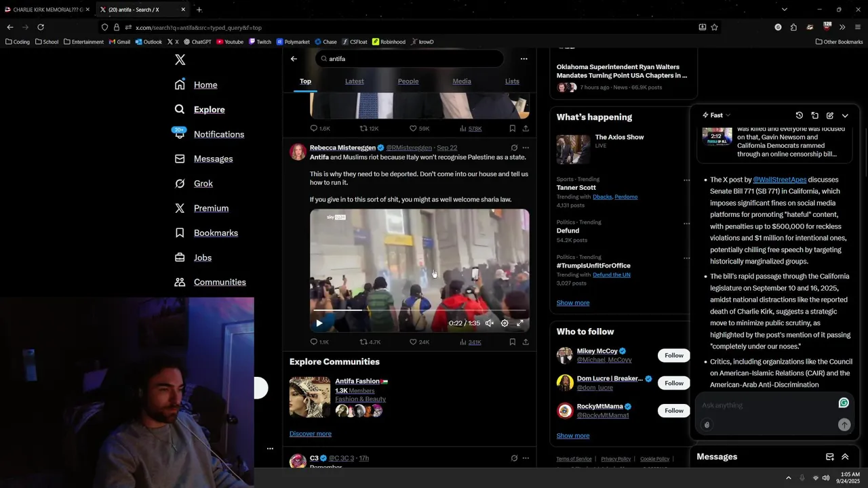This screenshot has height=488, width=868.
Task: Open more options on C3's post
Action: [526, 458]
